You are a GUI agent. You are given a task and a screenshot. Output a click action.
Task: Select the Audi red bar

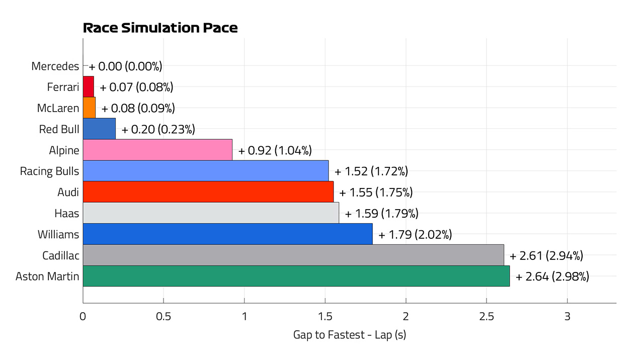pyautogui.click(x=208, y=192)
